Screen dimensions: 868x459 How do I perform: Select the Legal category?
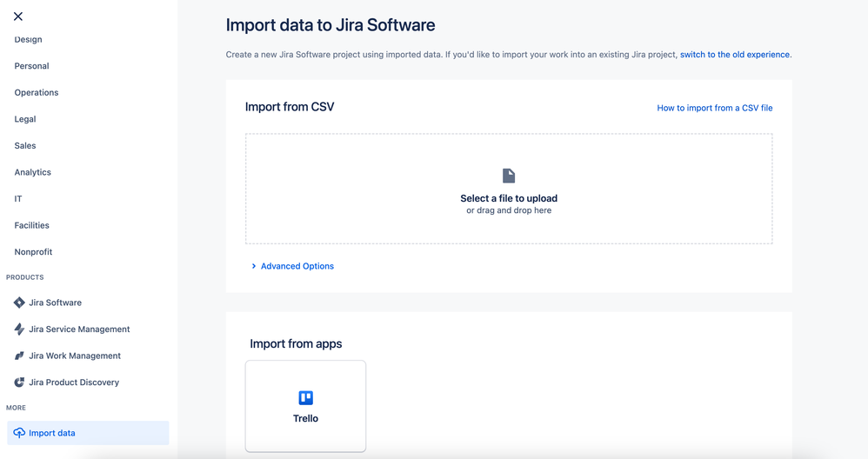[25, 119]
